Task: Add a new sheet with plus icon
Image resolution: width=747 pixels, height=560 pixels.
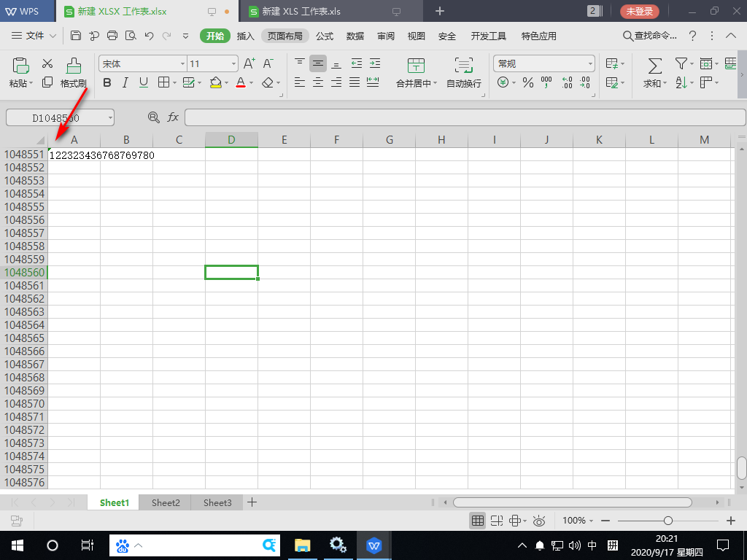Action: [252, 502]
